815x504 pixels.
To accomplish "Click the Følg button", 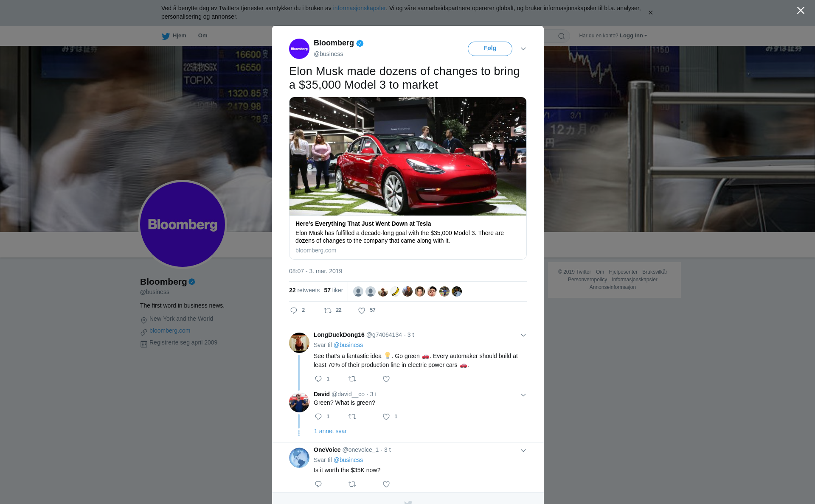I will point(490,48).
